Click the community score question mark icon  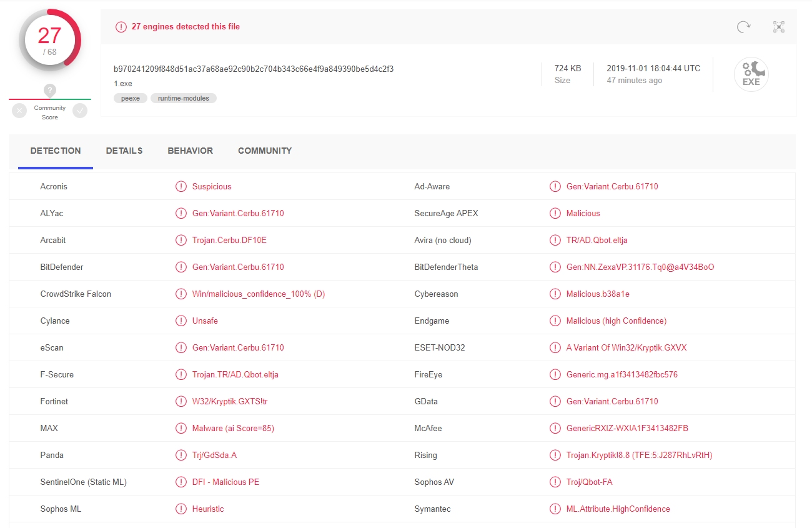point(50,91)
